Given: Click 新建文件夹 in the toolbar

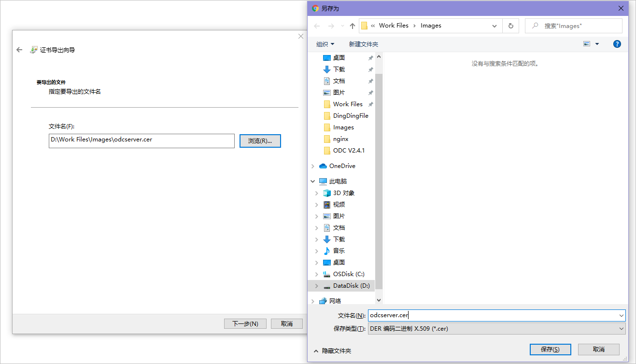Looking at the screenshot, I should (363, 44).
